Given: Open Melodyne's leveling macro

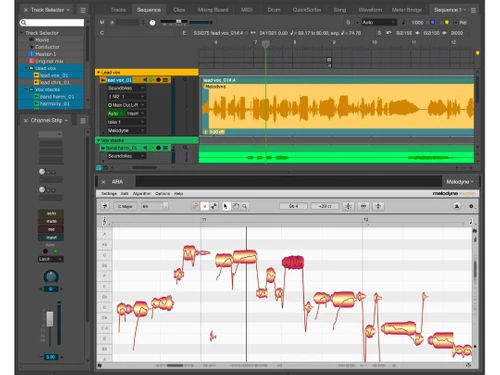Looking at the screenshot, I should 378,206.
